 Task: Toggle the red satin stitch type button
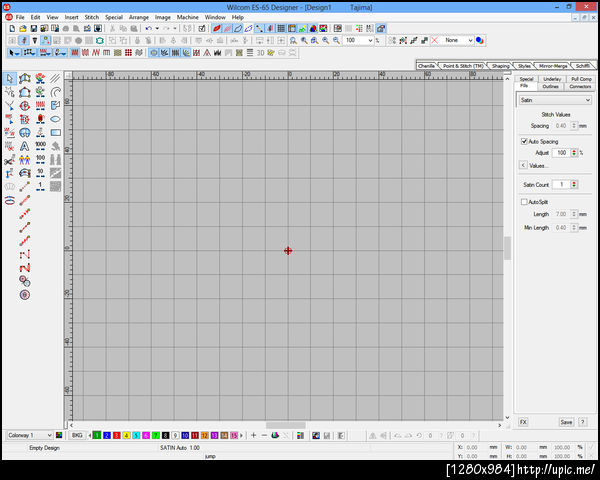(75, 53)
